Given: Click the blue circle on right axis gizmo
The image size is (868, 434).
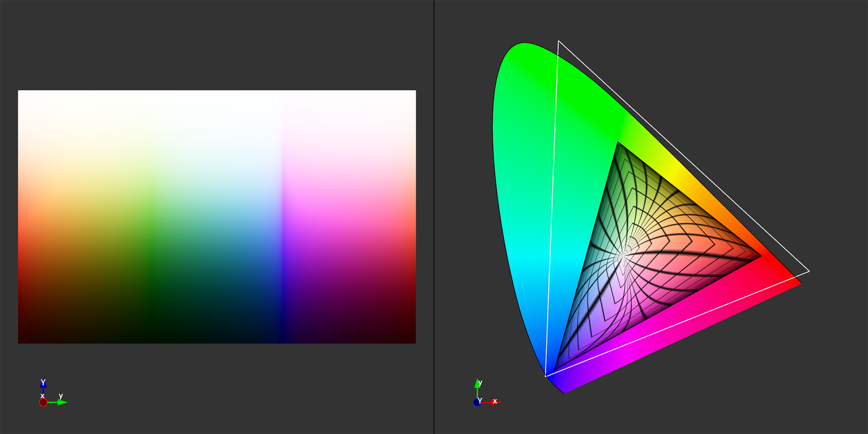Looking at the screenshot, I should click(x=477, y=402).
